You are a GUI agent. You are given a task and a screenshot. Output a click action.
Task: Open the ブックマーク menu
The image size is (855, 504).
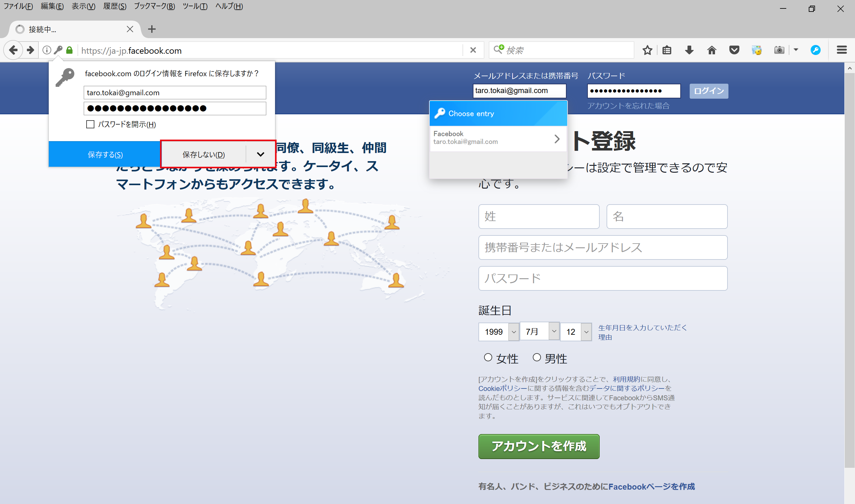click(154, 6)
